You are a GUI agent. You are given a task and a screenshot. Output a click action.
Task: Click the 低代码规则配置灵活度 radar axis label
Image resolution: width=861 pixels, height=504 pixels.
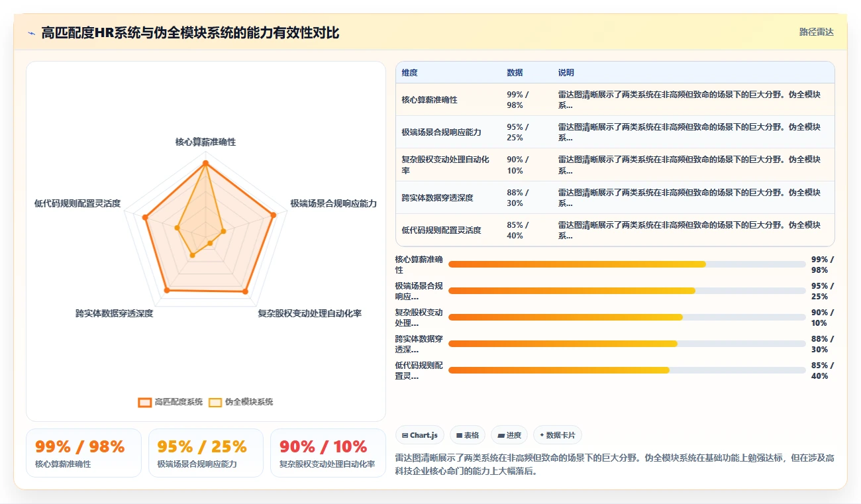(77, 203)
